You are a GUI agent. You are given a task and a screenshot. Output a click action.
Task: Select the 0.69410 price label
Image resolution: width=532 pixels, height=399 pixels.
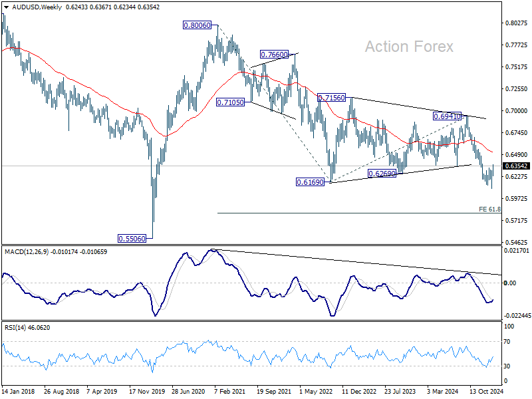pyautogui.click(x=447, y=116)
